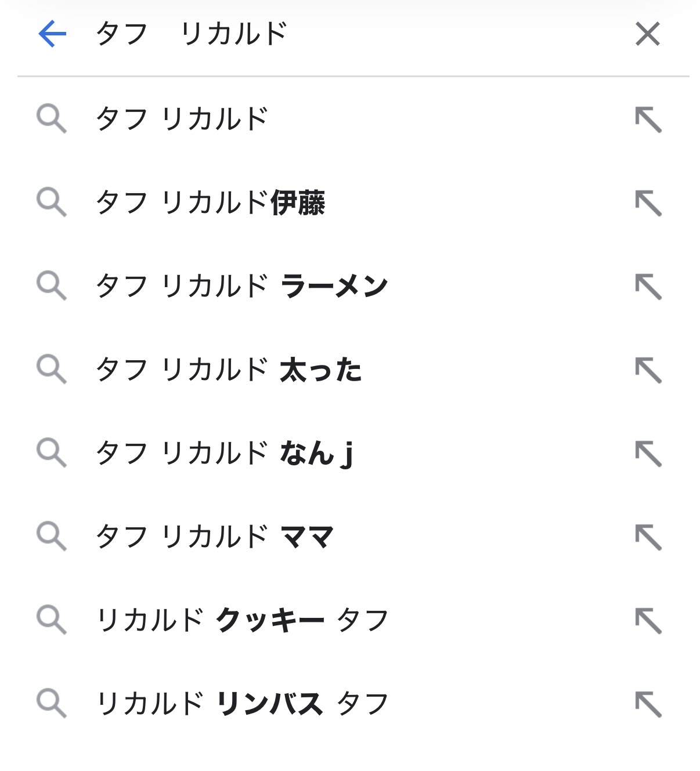Tap the blue back arrow

52,34
